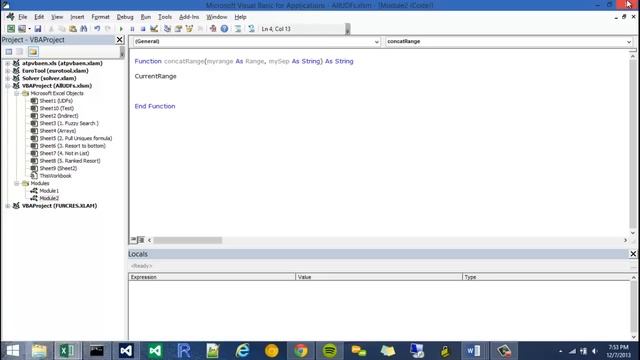Click Toggle Folders icon in Project pane

pos(33,51)
